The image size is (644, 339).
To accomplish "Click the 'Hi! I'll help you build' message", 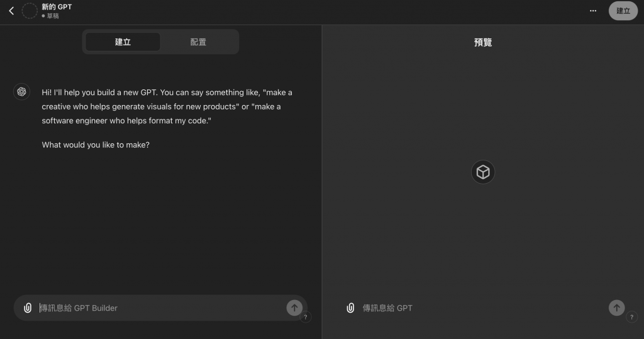I will 167,106.
